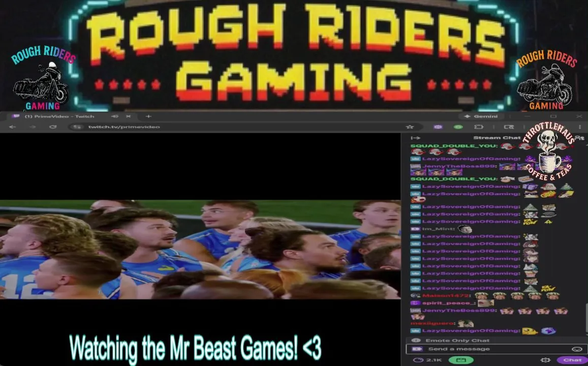The height and width of the screenshot is (366, 588).
Task: Click the emote posted by spirit_peace_
Action: (x=485, y=303)
